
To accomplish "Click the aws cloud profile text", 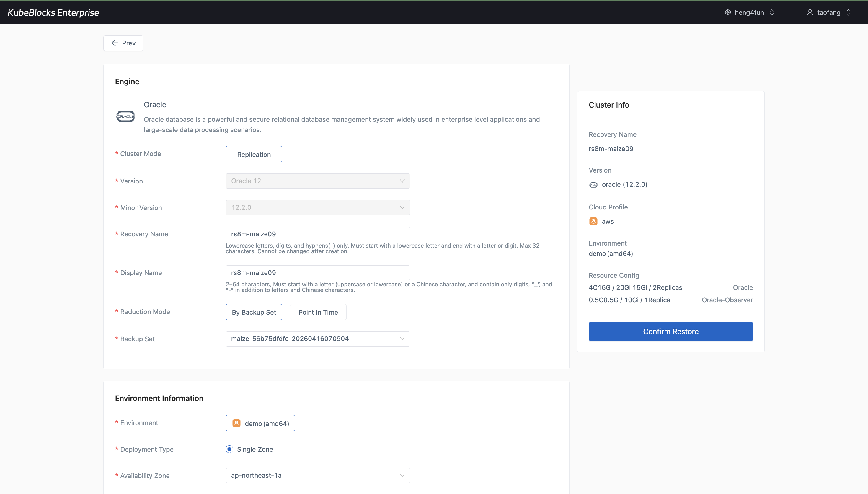I will coord(607,222).
